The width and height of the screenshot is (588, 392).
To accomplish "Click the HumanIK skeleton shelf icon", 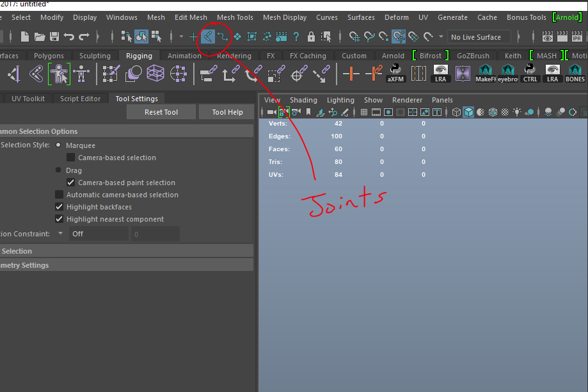I will pos(81,74).
